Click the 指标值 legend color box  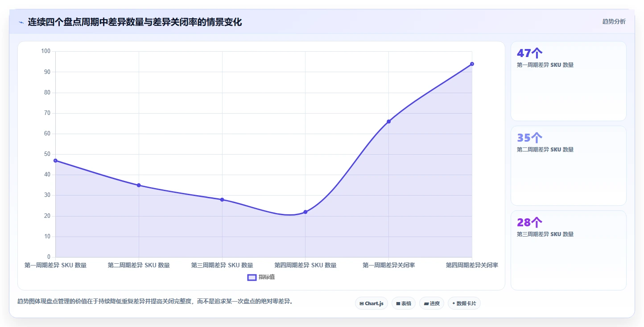[252, 277]
